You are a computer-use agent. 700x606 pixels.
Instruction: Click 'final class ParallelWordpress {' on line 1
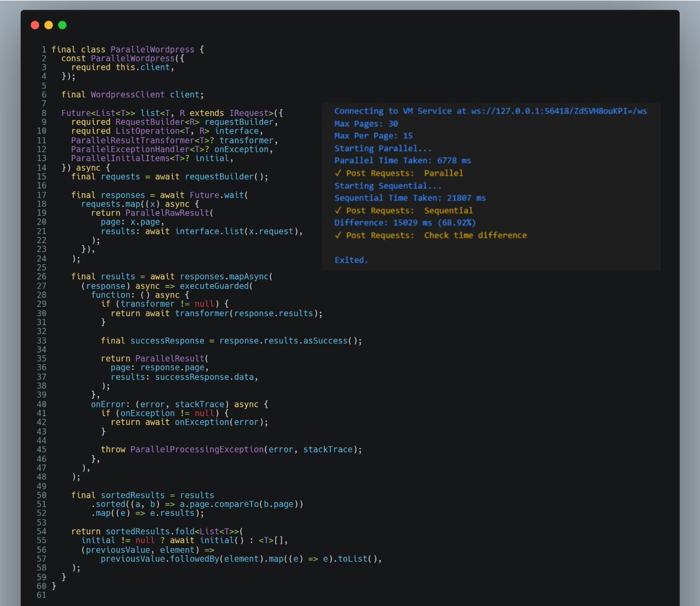pos(128,50)
